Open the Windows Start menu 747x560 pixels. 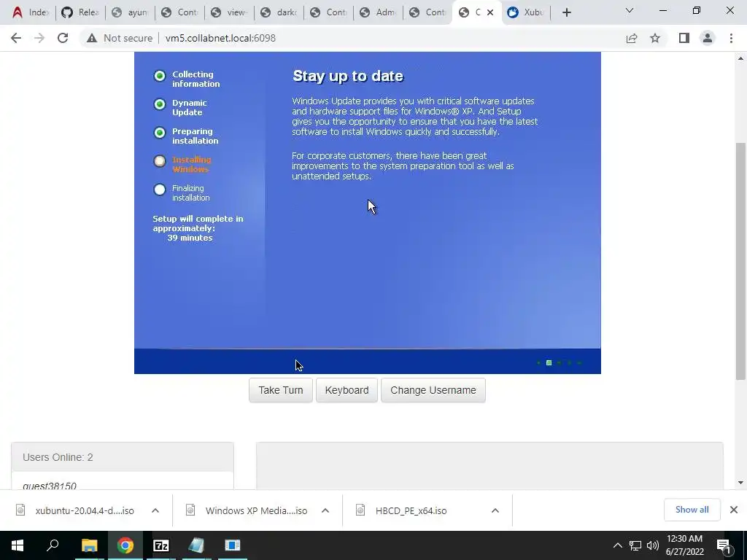(x=18, y=545)
